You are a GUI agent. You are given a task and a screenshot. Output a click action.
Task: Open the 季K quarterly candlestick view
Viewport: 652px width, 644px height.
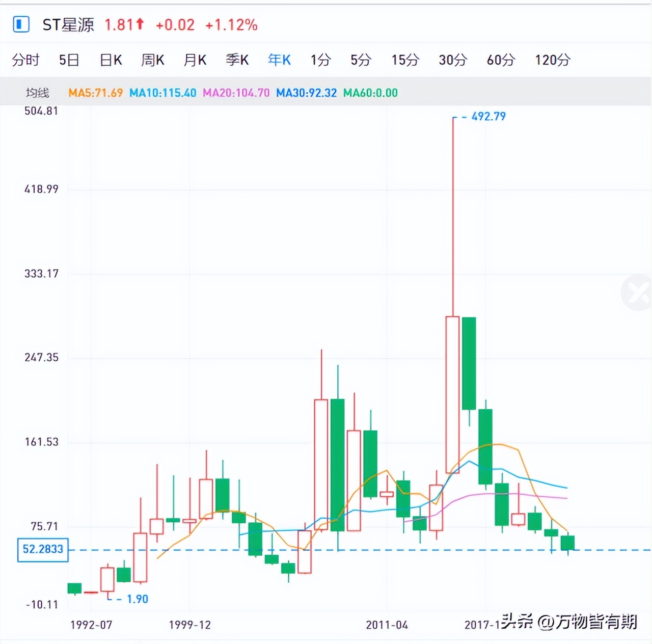tap(236, 60)
